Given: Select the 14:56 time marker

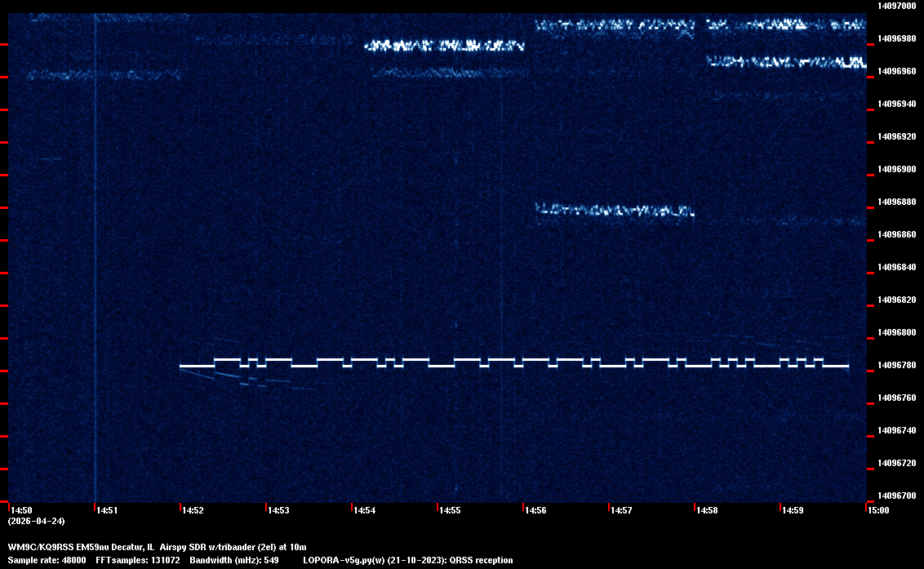Looking at the screenshot, I should (x=536, y=510).
